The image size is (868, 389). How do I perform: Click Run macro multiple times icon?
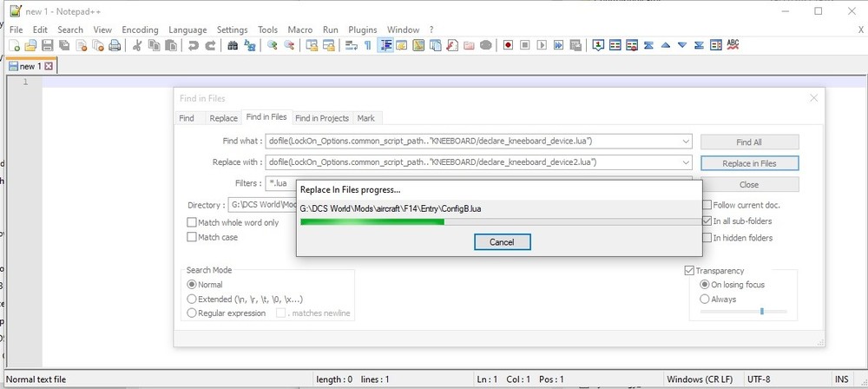click(558, 45)
